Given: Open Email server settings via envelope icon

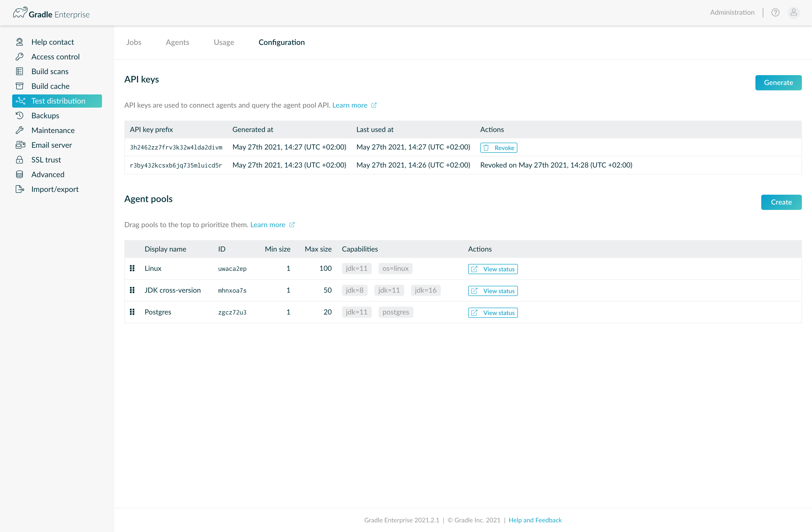Looking at the screenshot, I should (x=20, y=145).
